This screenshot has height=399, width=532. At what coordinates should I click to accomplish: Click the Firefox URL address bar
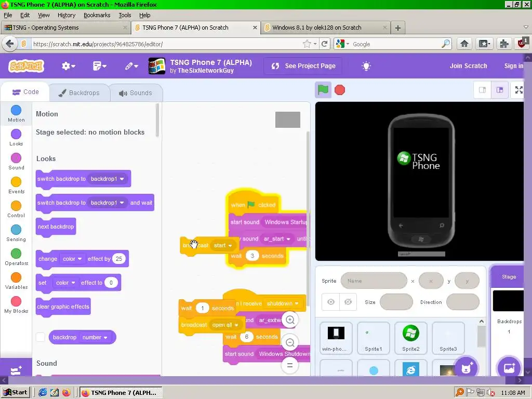click(166, 44)
